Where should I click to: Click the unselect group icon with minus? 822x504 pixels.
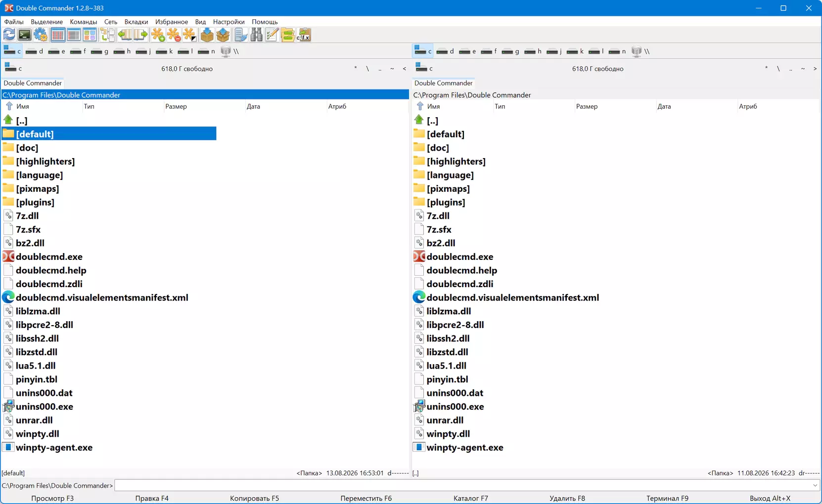[174, 35]
